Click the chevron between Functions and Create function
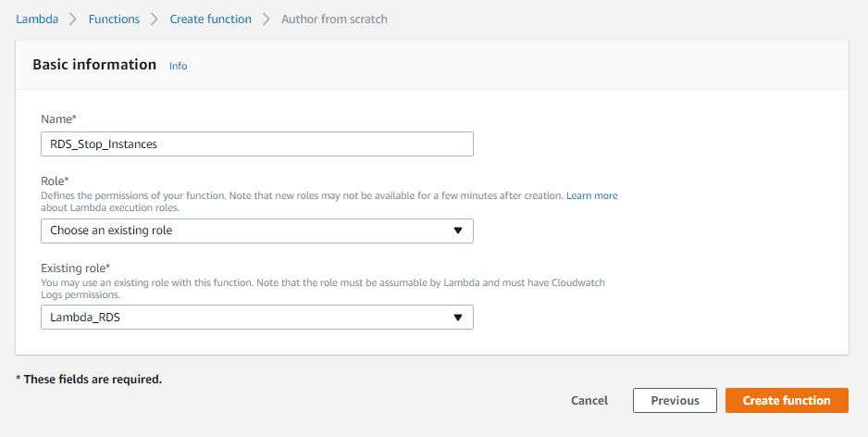Viewport: 868px width, 437px height. pyautogui.click(x=155, y=19)
